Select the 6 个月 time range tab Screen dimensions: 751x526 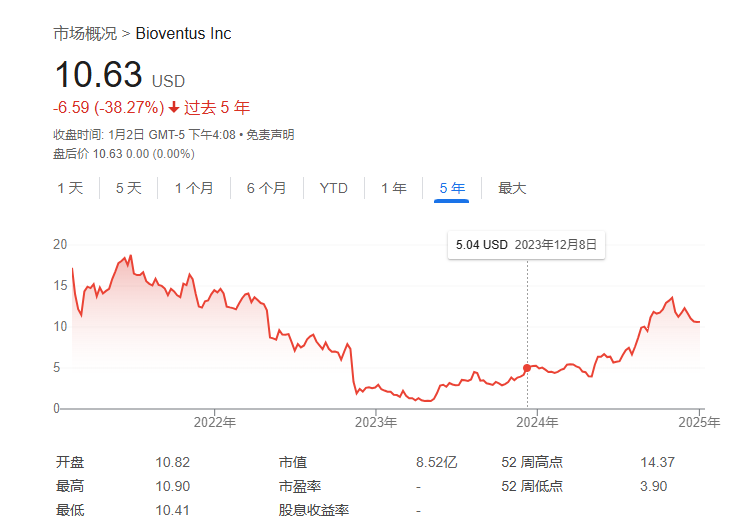[266, 188]
